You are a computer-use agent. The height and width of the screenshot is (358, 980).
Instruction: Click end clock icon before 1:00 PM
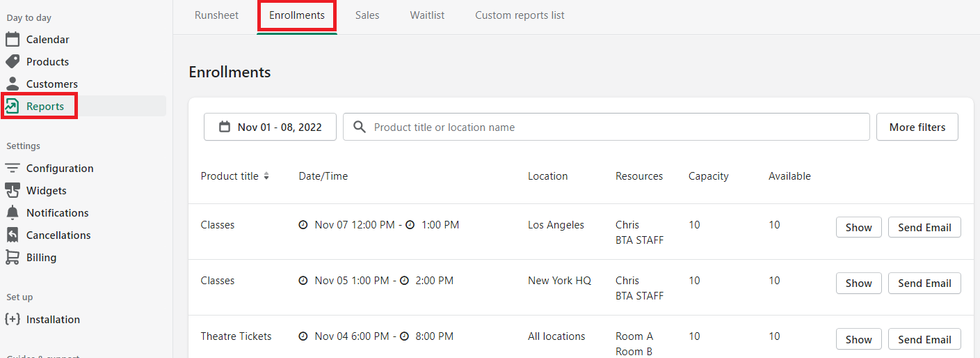click(x=410, y=225)
